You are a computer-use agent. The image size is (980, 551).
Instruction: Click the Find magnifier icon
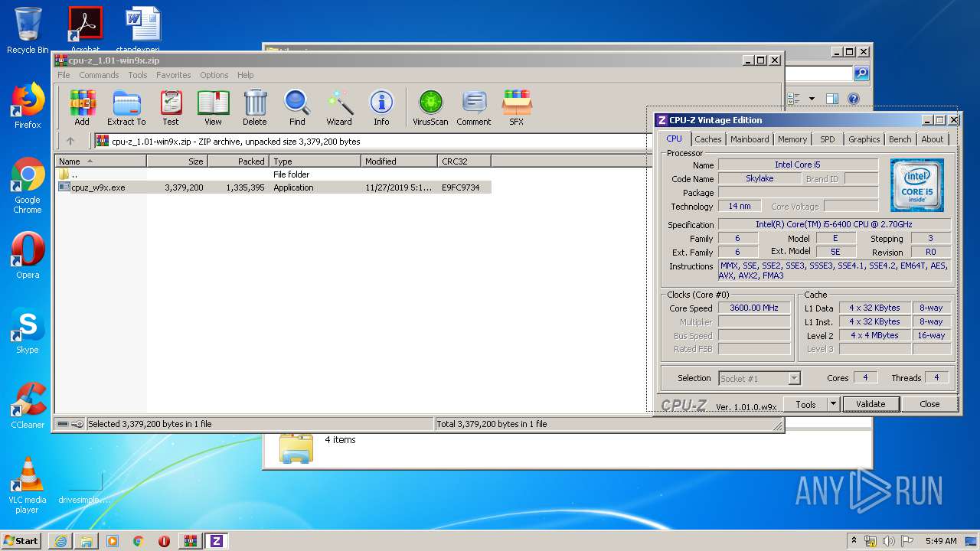[x=297, y=107]
